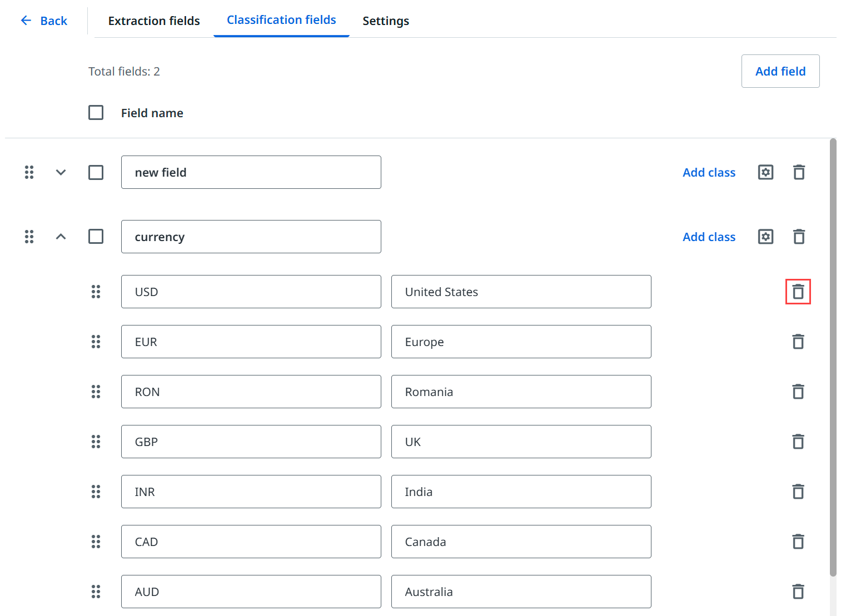Delete the USD class row
841x616 pixels.
798,292
